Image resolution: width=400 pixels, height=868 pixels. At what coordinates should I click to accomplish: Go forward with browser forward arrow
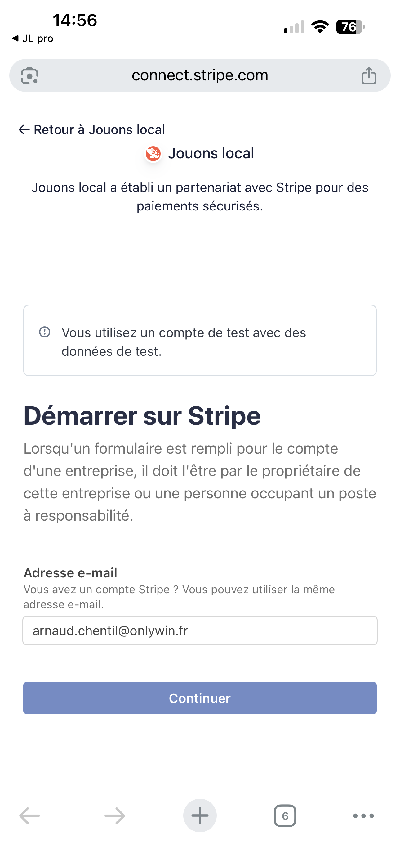click(115, 816)
